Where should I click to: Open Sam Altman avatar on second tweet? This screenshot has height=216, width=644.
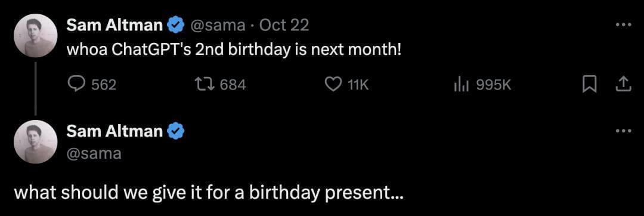36,142
